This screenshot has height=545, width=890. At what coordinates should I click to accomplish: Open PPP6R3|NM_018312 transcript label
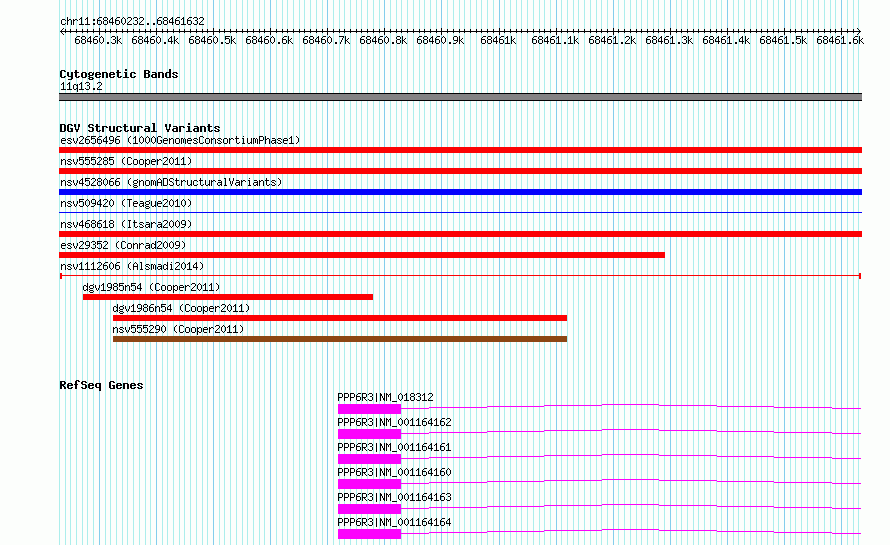tap(385, 397)
